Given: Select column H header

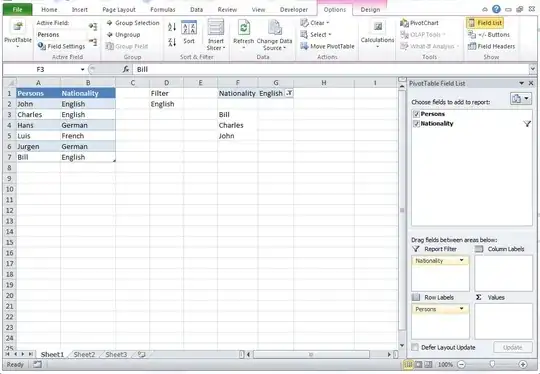Looking at the screenshot, I should tap(324, 83).
